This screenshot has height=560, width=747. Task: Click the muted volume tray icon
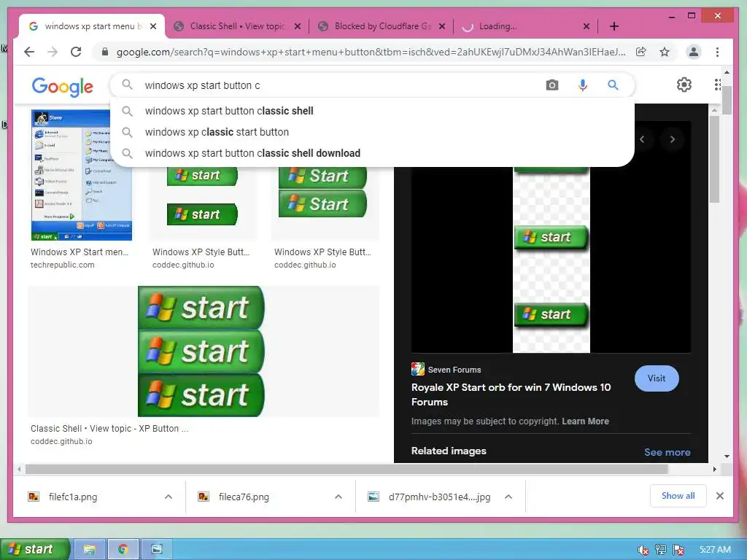click(x=643, y=550)
